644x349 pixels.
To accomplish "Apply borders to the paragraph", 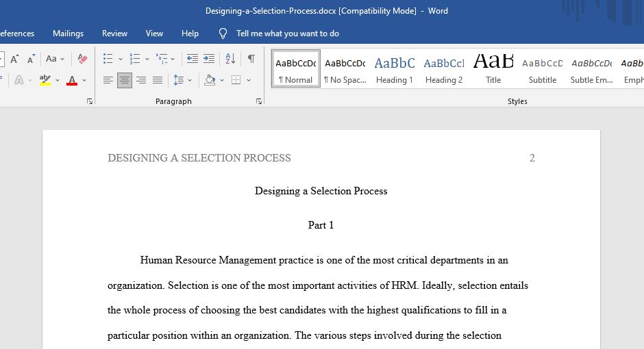I will click(x=236, y=80).
